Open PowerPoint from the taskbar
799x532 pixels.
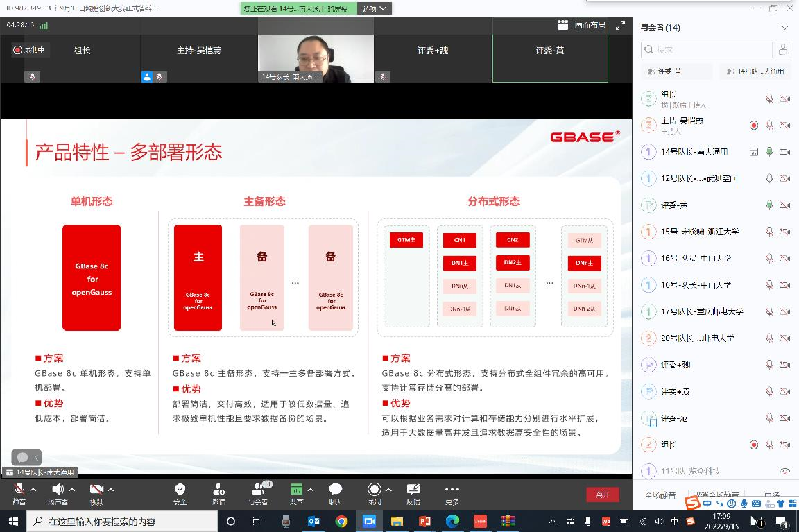tap(424, 522)
